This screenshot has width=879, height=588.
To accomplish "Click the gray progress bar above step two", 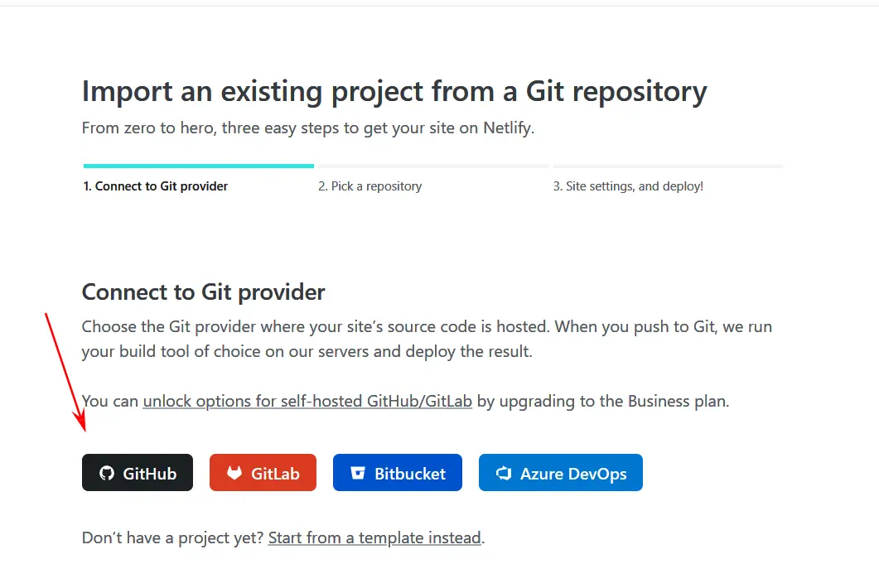I will (432, 166).
